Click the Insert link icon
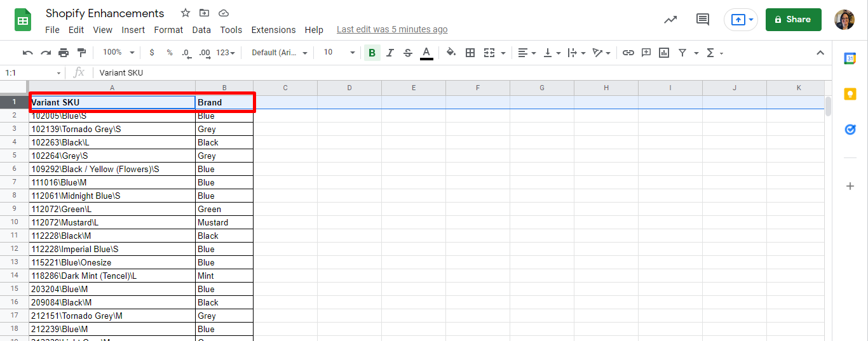Screen dimensions: 868x341 click(628, 53)
